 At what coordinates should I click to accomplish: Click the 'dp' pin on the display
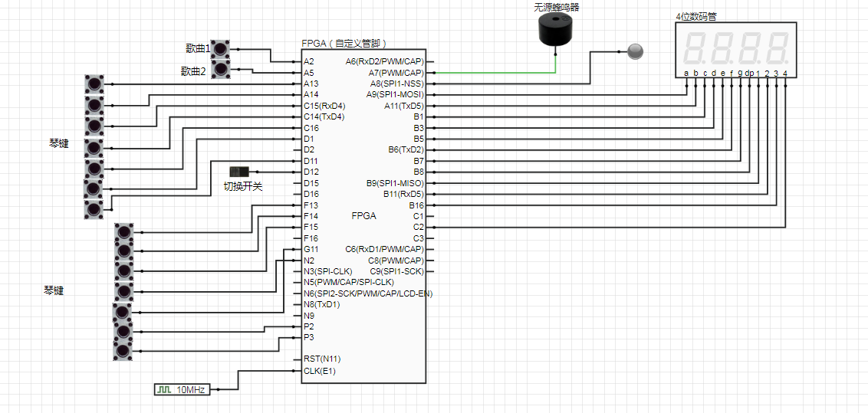[748, 74]
